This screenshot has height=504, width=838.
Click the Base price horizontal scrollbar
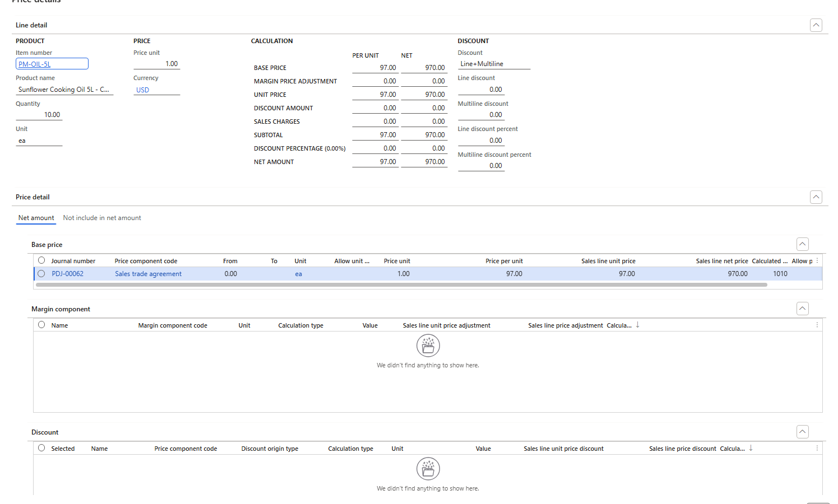401,284
